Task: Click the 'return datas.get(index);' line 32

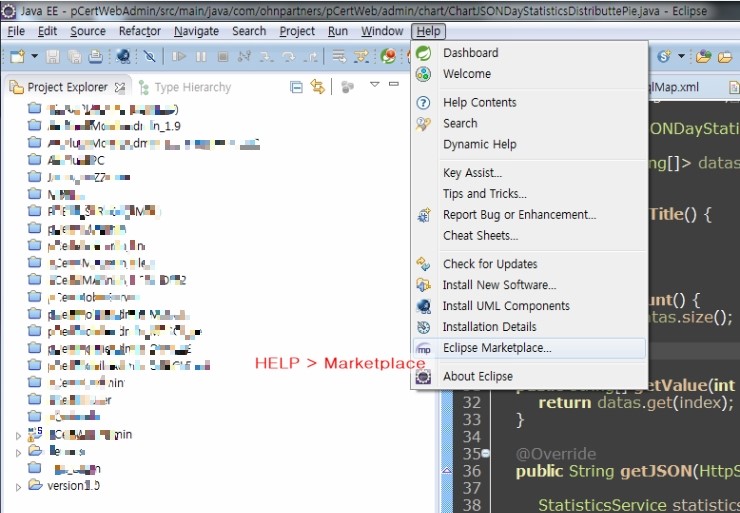Action: [x=636, y=403]
